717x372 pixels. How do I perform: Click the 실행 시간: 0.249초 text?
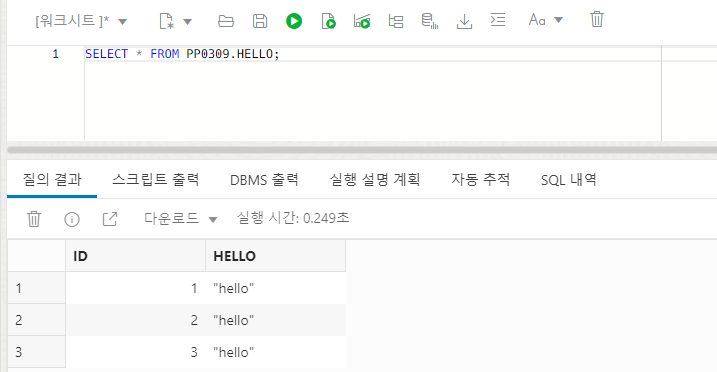point(293,218)
